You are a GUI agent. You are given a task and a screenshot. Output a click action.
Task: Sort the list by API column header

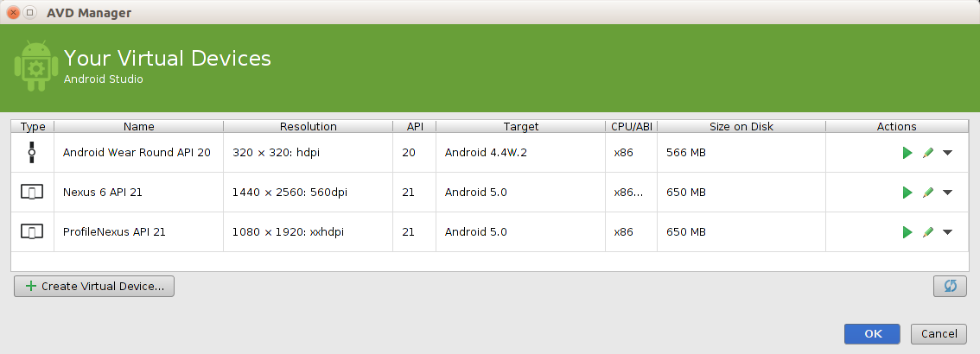[414, 126]
